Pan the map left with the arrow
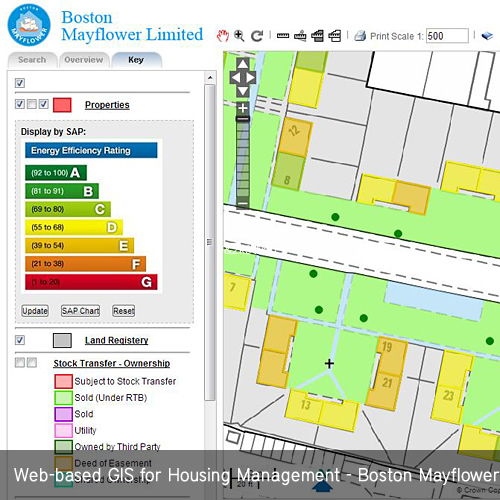500x500 pixels. click(236, 78)
